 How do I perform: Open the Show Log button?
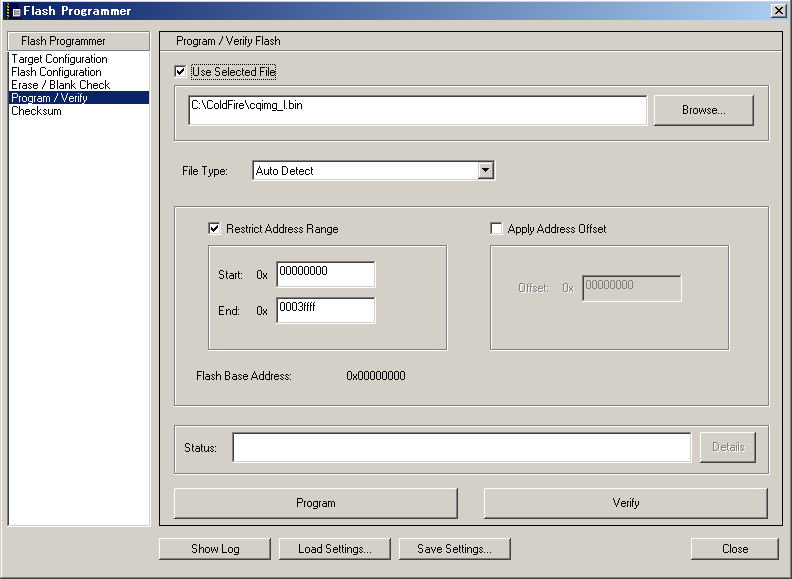point(215,549)
